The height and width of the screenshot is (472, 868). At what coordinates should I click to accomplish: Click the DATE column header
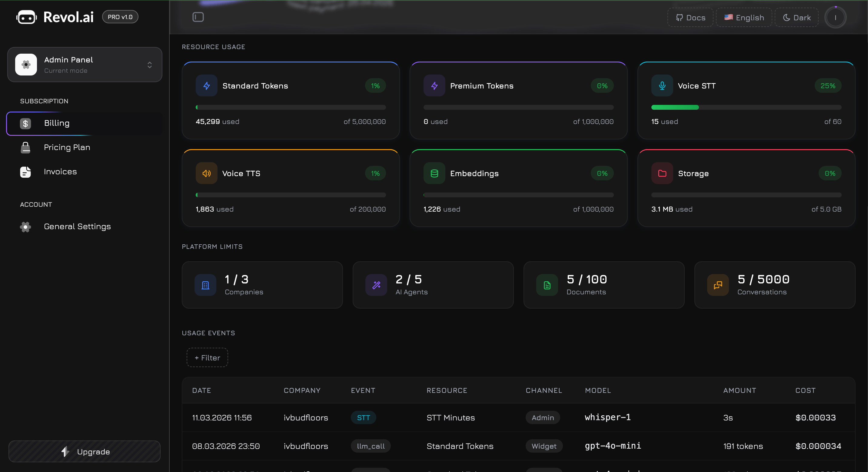[201, 390]
